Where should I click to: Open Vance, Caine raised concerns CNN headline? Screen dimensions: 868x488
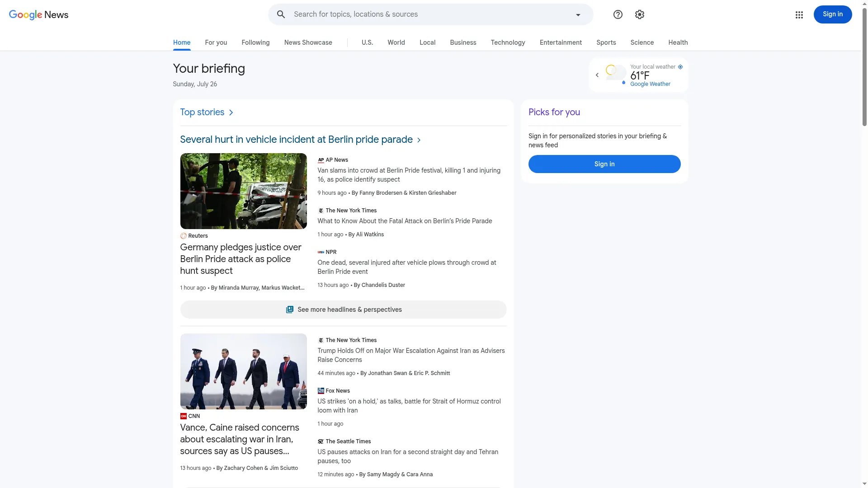[240, 439]
